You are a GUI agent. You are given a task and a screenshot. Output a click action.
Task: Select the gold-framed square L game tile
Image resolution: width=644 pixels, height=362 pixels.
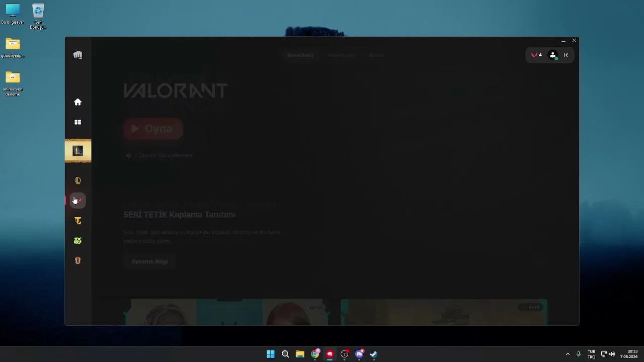tap(78, 151)
